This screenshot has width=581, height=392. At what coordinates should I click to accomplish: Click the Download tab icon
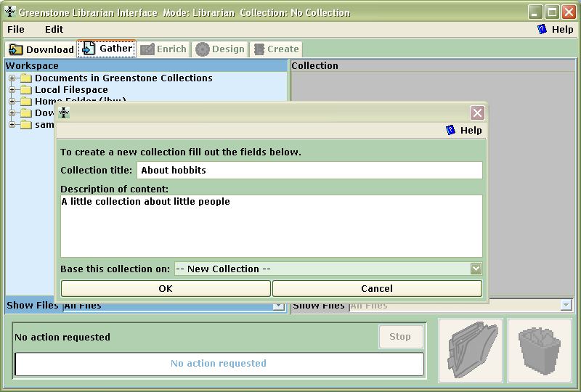tap(15, 49)
